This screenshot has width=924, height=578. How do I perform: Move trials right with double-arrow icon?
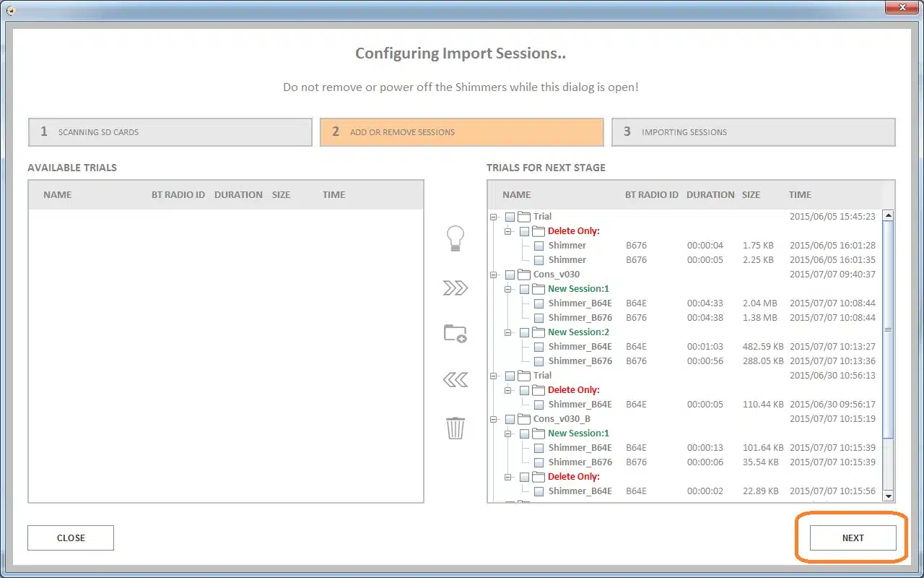coord(456,288)
